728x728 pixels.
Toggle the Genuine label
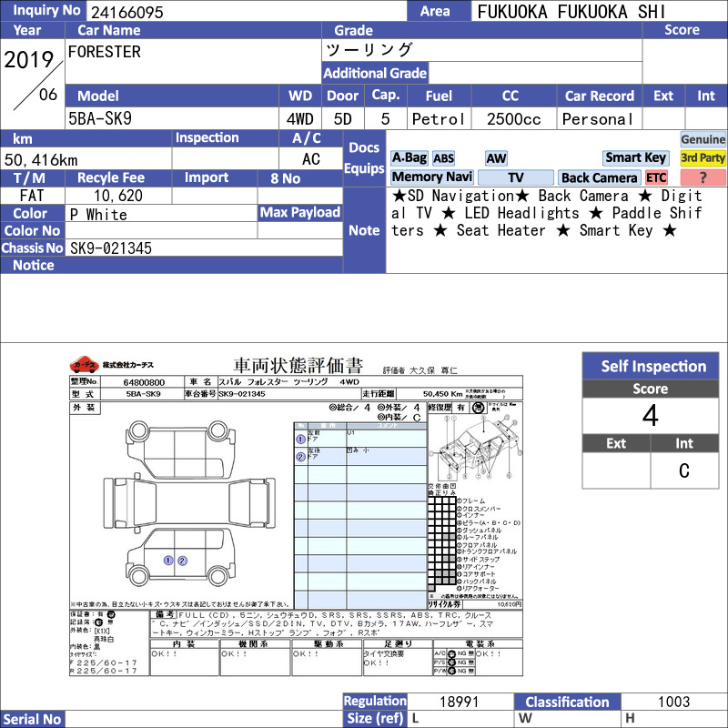tap(703, 139)
